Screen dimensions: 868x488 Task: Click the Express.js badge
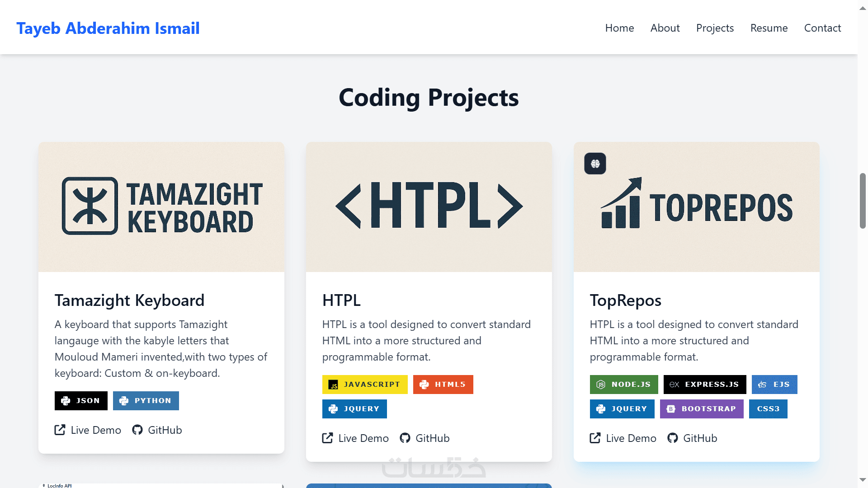[704, 385]
